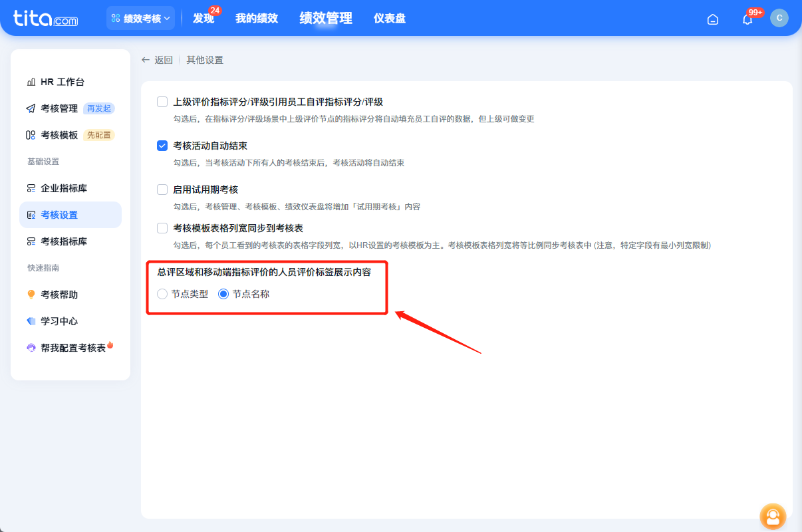
Task: Open the home icon in top bar
Action: click(713, 19)
